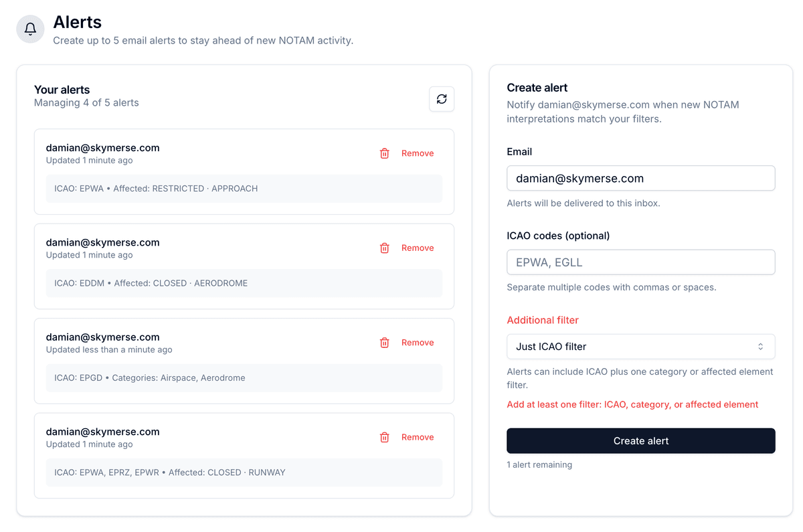Select the ICAO: EDDM closed aerodrome summary
Viewport: 803px width, 532px height.
tap(151, 284)
